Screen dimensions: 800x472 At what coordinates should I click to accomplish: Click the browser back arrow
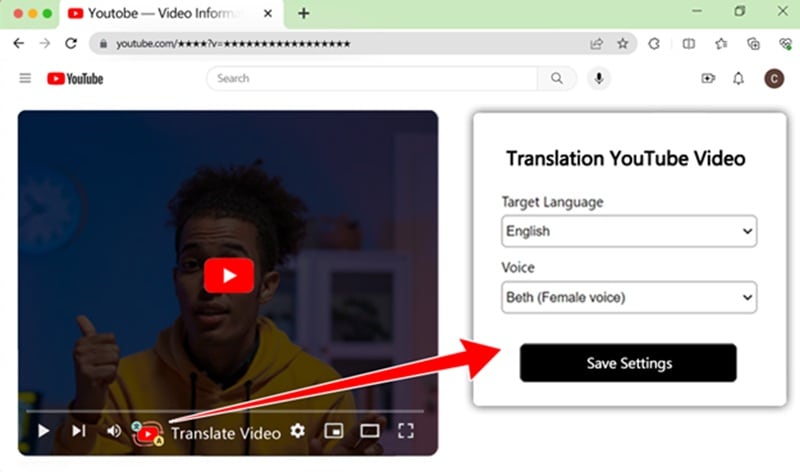[18, 43]
